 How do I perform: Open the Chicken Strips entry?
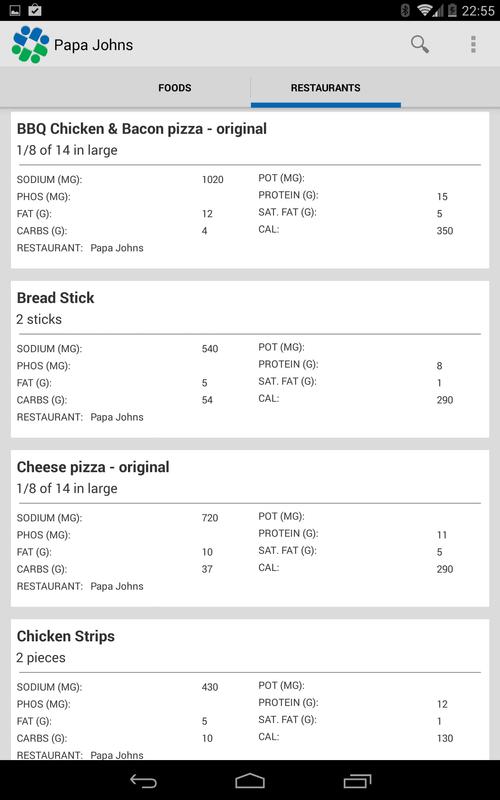(x=250, y=690)
